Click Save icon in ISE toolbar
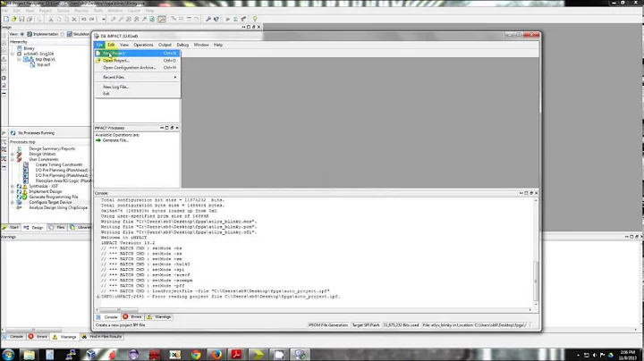Image resolution: width=644 pixels, height=361 pixels. click(x=21, y=19)
